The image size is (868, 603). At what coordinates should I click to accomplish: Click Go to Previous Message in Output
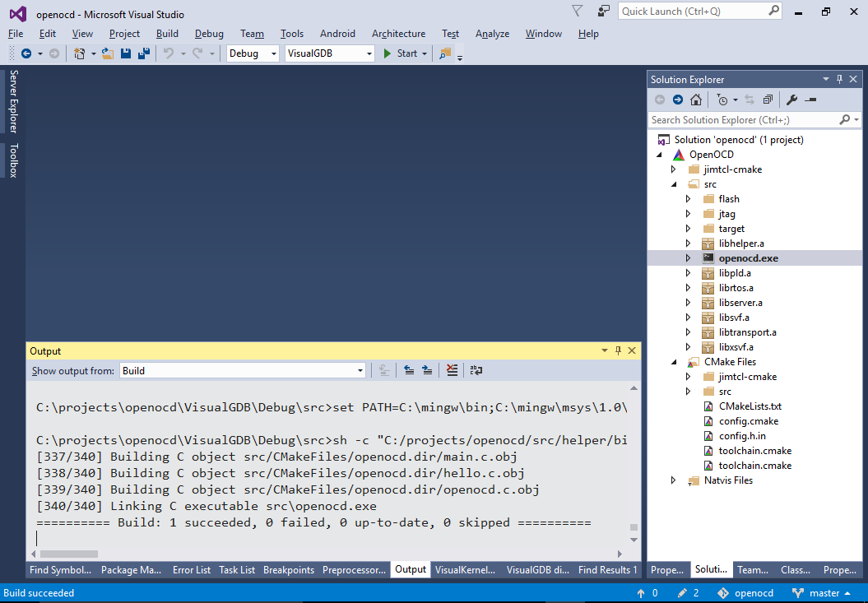[409, 370]
